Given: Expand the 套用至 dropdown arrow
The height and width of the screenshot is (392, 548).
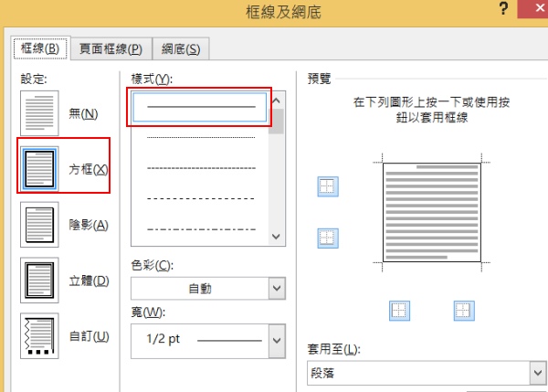Looking at the screenshot, I should (538, 373).
